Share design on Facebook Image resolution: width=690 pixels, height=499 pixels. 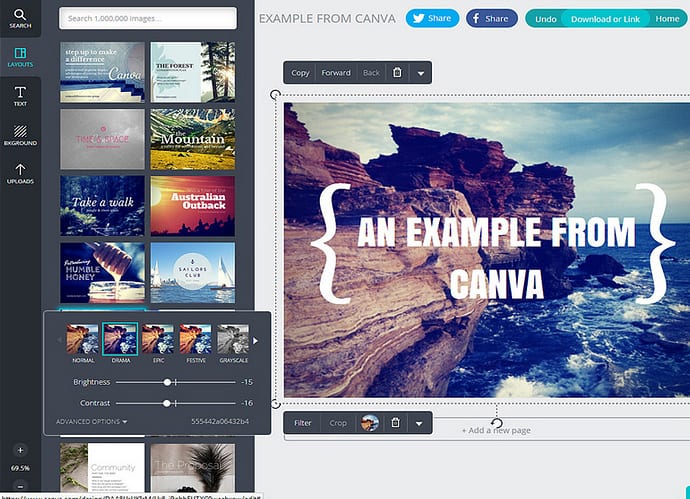tap(492, 18)
